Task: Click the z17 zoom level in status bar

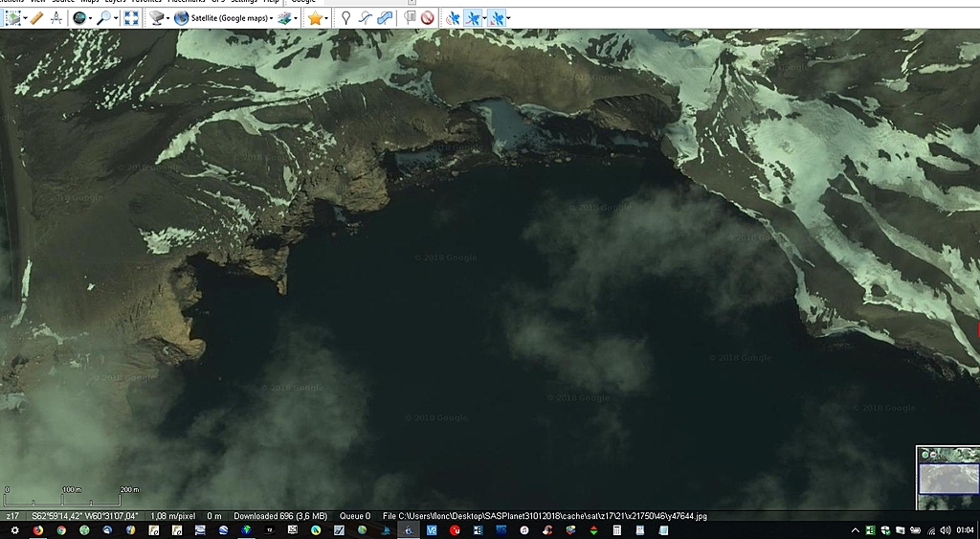Action: click(12, 516)
